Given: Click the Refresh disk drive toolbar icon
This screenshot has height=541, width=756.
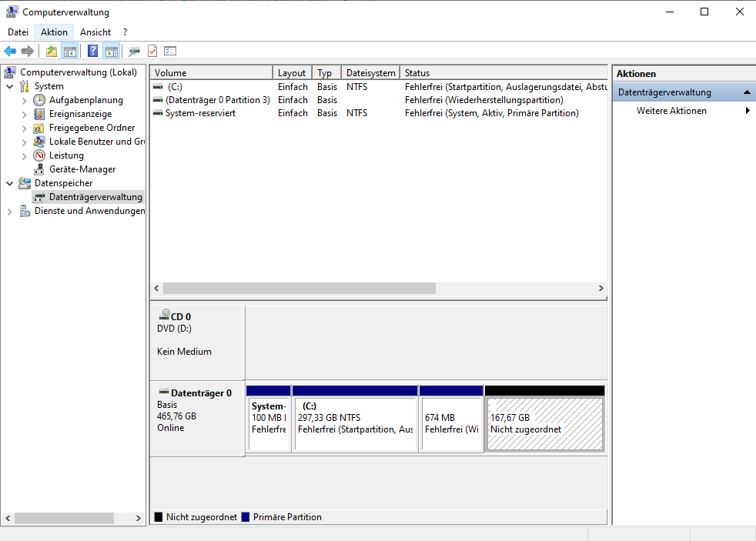Looking at the screenshot, I should (134, 51).
